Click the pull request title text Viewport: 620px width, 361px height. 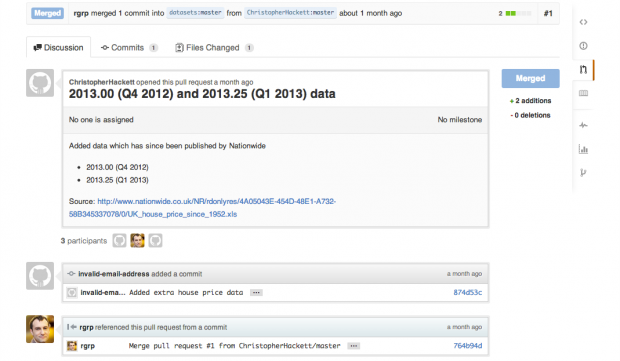[x=202, y=94]
